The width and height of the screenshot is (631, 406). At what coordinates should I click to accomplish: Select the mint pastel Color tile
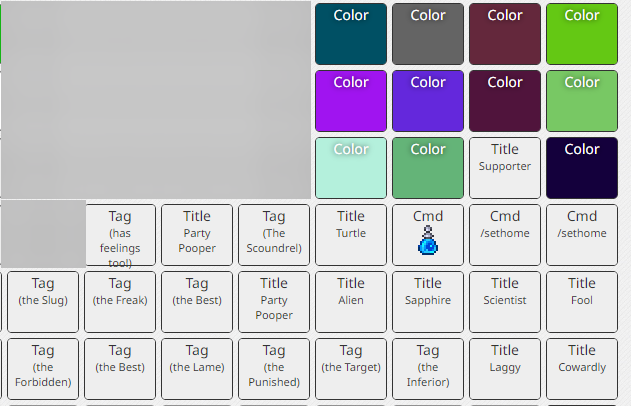pos(351,168)
